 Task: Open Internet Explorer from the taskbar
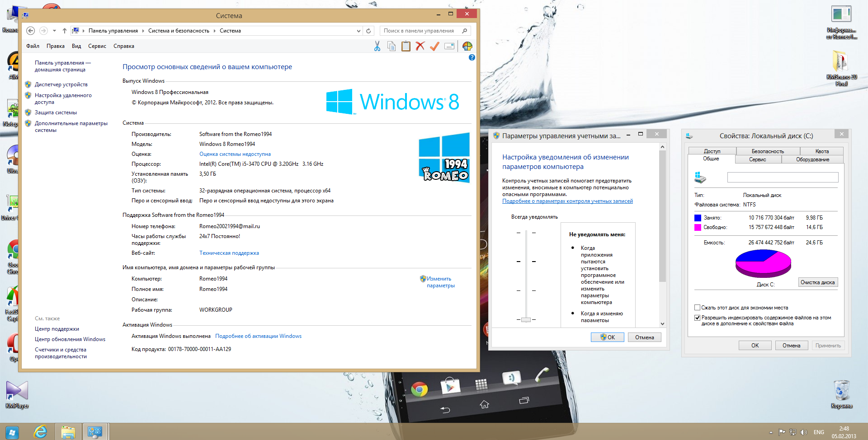coord(40,432)
